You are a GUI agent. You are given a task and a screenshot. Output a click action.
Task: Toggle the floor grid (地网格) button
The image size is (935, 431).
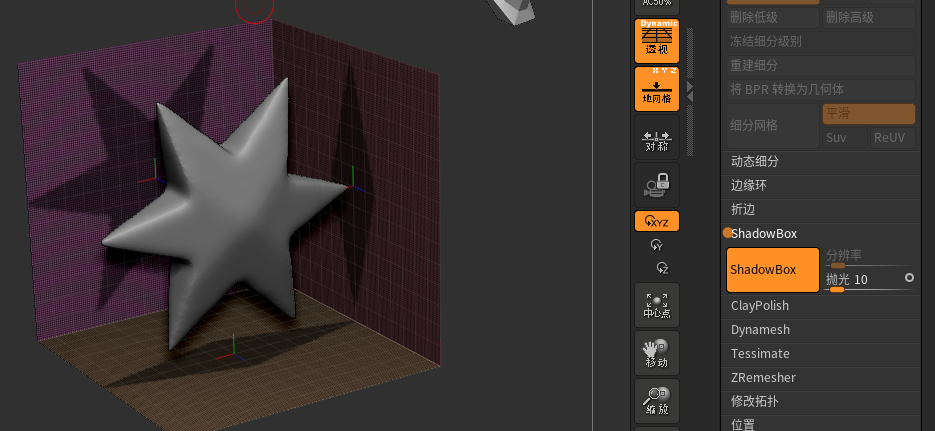click(x=657, y=89)
